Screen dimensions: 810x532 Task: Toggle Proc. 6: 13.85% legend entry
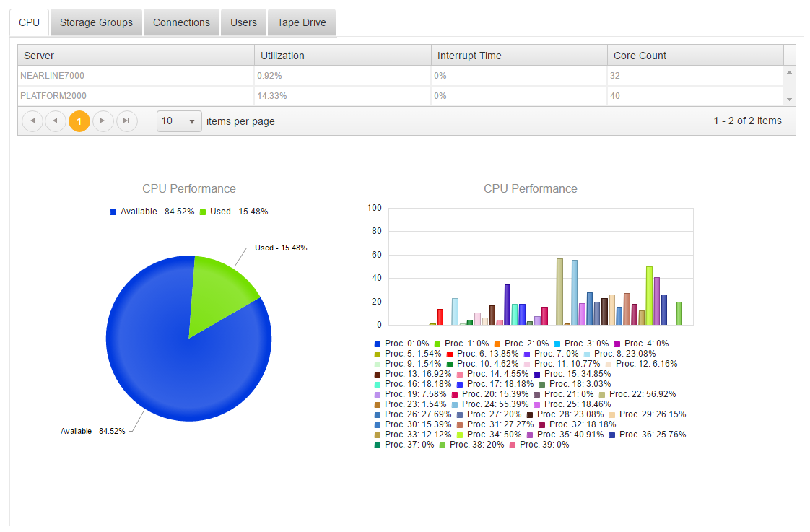pos(482,354)
